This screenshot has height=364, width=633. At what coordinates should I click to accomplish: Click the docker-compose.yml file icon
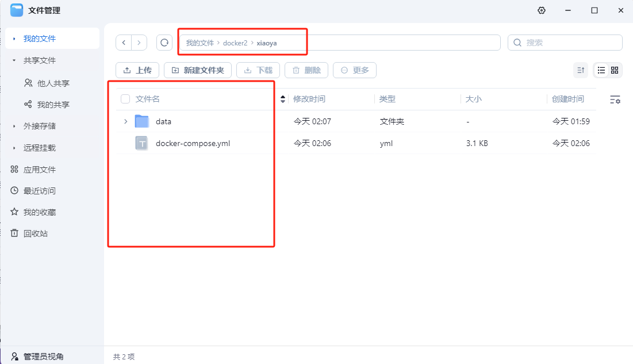point(142,143)
